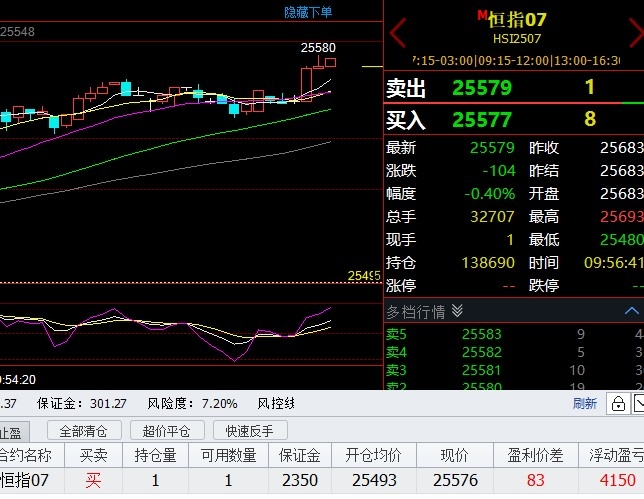644x499 pixels.
Task: Click the 刷新 refresh link
Action: coord(584,403)
